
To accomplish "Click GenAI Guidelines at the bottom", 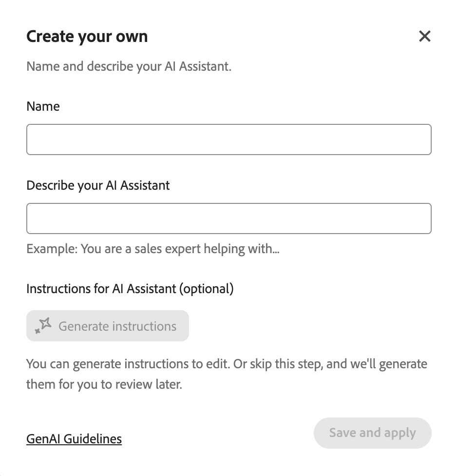I will click(x=74, y=438).
